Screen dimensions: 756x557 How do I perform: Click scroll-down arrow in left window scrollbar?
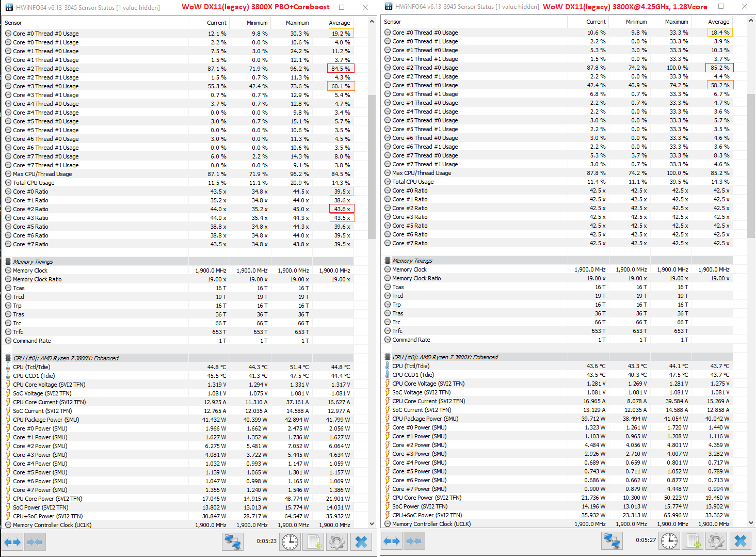click(x=372, y=524)
